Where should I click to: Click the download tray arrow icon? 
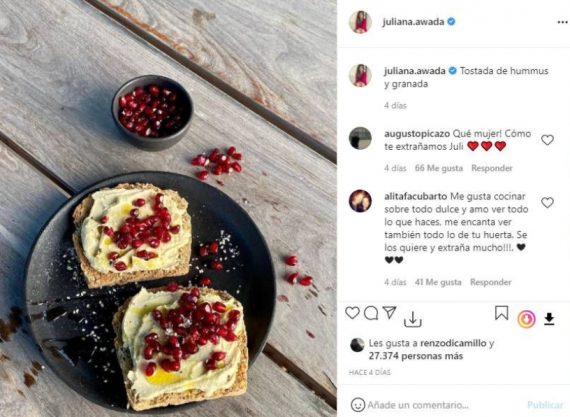(x=413, y=319)
